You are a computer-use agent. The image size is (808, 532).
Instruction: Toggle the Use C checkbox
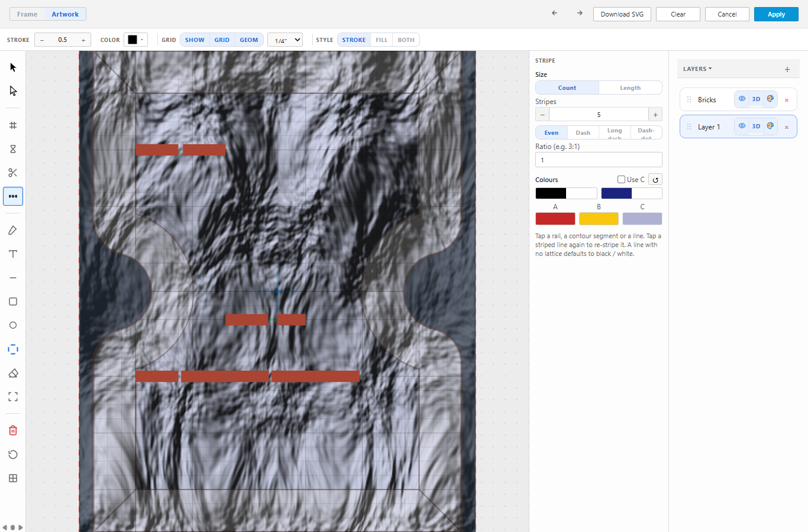[x=621, y=179]
